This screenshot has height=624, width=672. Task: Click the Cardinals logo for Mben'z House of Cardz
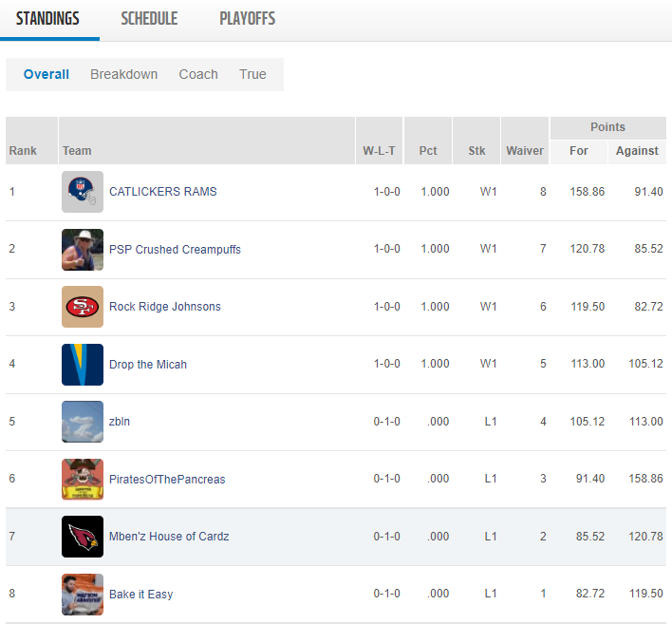83,537
